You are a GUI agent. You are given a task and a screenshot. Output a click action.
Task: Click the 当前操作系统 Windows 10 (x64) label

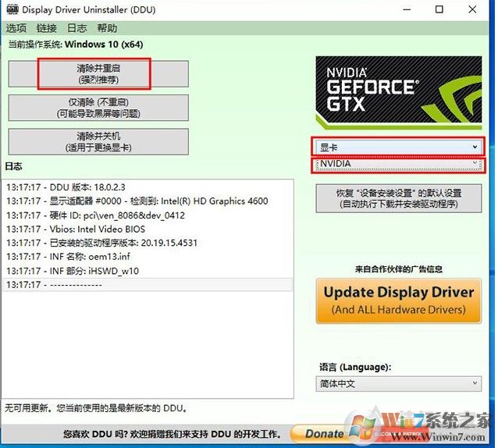click(75, 44)
